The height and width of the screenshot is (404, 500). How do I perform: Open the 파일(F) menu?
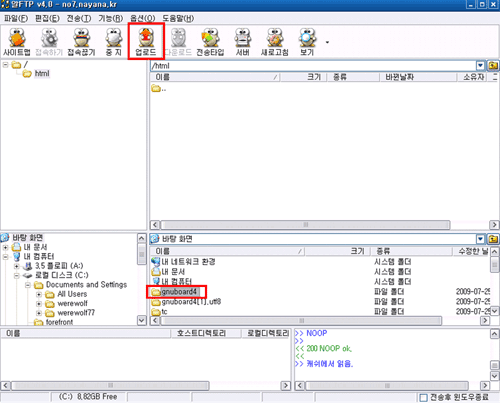click(16, 18)
